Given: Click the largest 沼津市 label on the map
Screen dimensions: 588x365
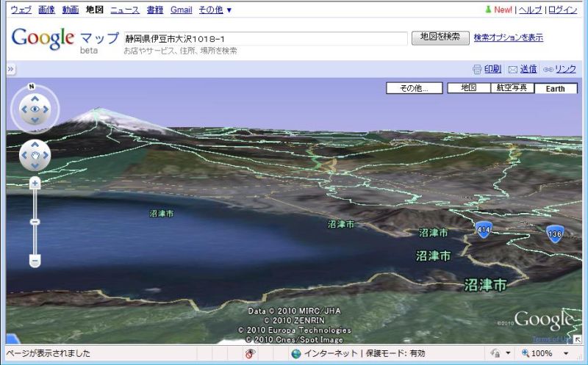Looking at the screenshot, I should click(x=485, y=285).
